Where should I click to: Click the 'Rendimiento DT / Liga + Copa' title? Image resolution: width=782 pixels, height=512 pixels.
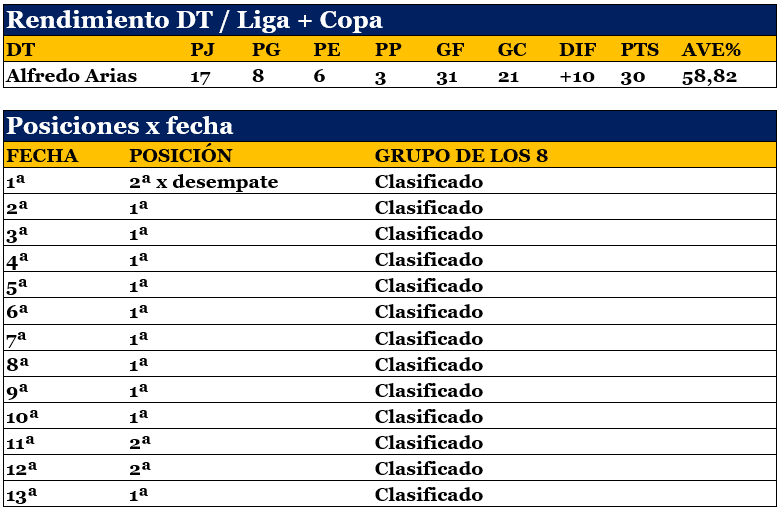(x=194, y=21)
